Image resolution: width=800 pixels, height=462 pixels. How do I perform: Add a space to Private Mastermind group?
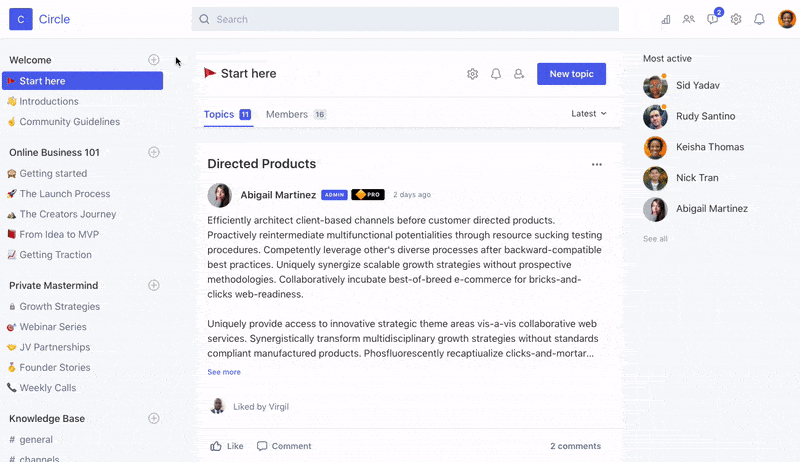(154, 285)
